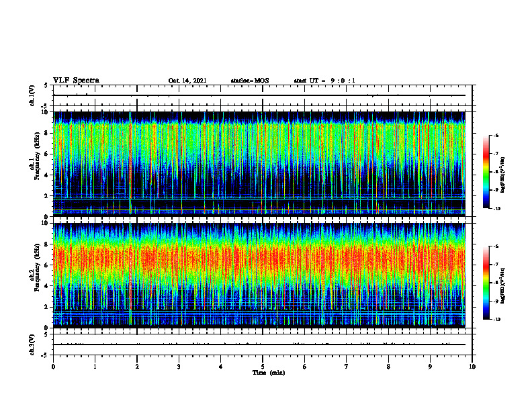Click the "10" label on the time axis
The image size is (532, 411).
[x=472, y=367]
